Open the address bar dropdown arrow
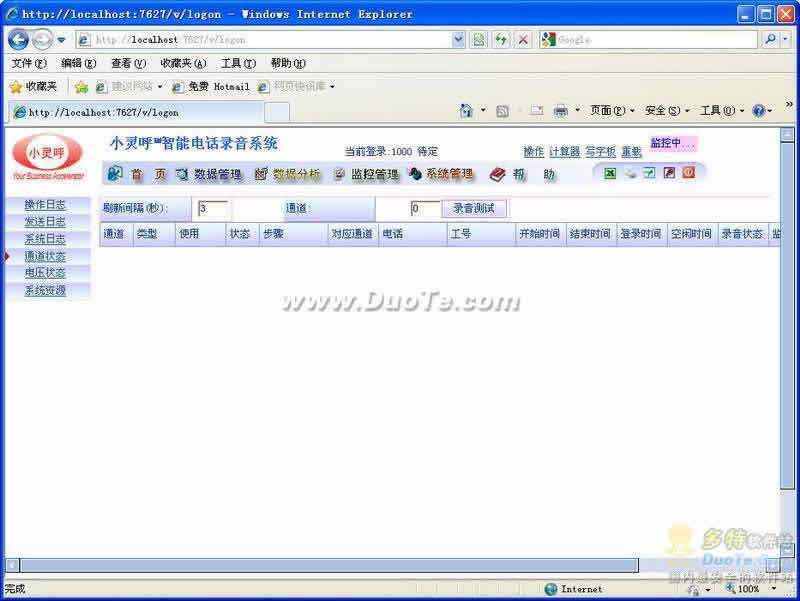The height and width of the screenshot is (601, 800). (x=459, y=40)
